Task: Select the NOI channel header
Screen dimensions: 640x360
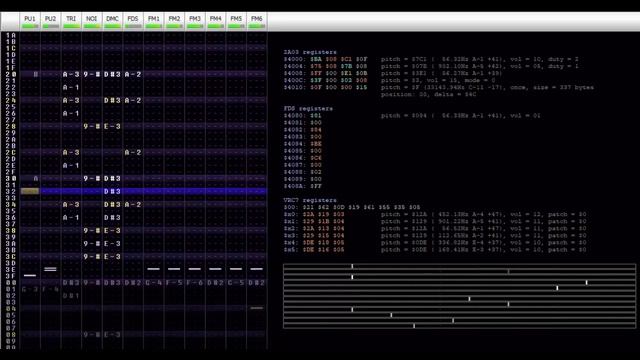Action: (92, 22)
